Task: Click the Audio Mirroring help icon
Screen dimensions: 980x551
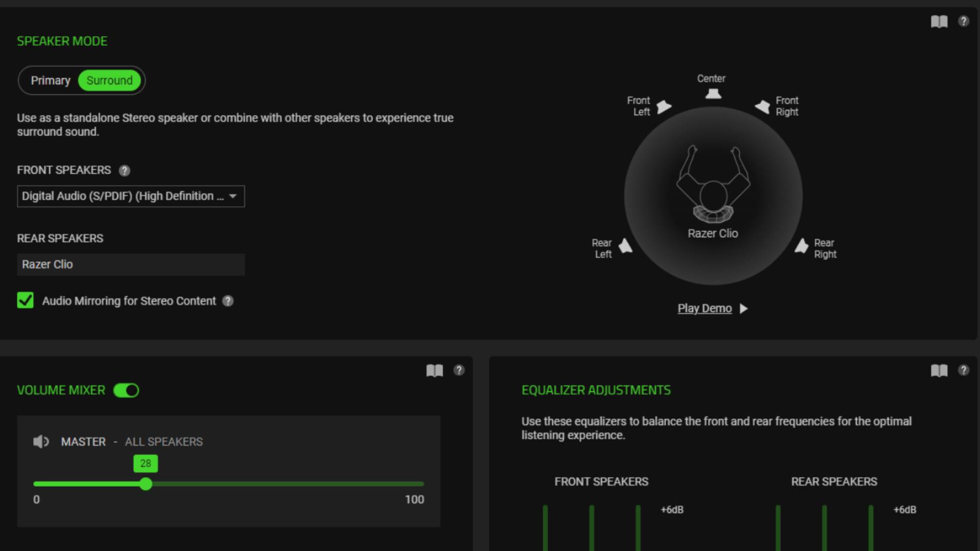Action: coord(228,301)
